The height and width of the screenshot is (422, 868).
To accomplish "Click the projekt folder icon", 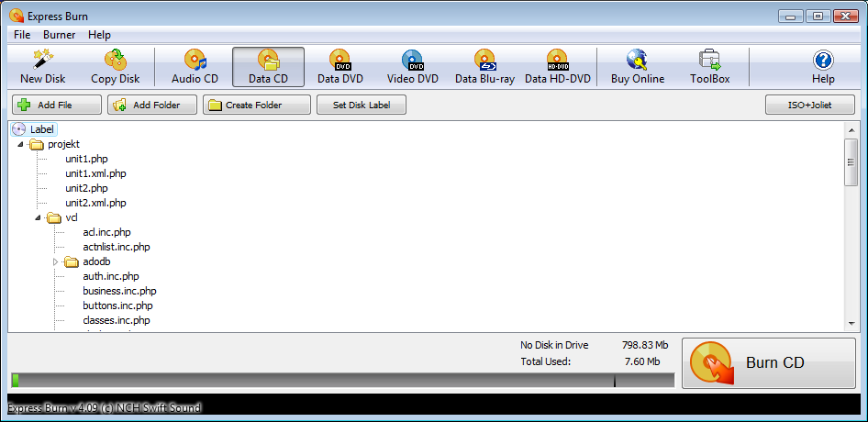I will pyautogui.click(x=37, y=145).
